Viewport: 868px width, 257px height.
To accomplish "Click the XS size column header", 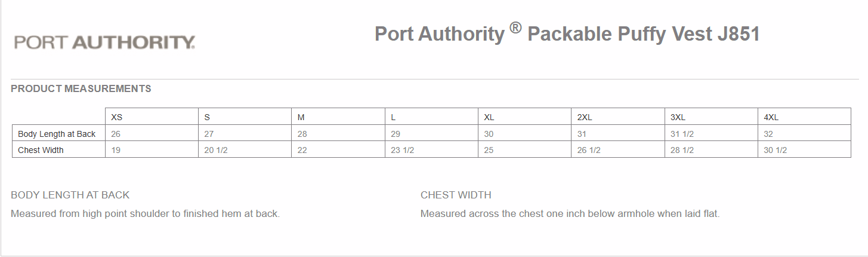I will 117,117.
